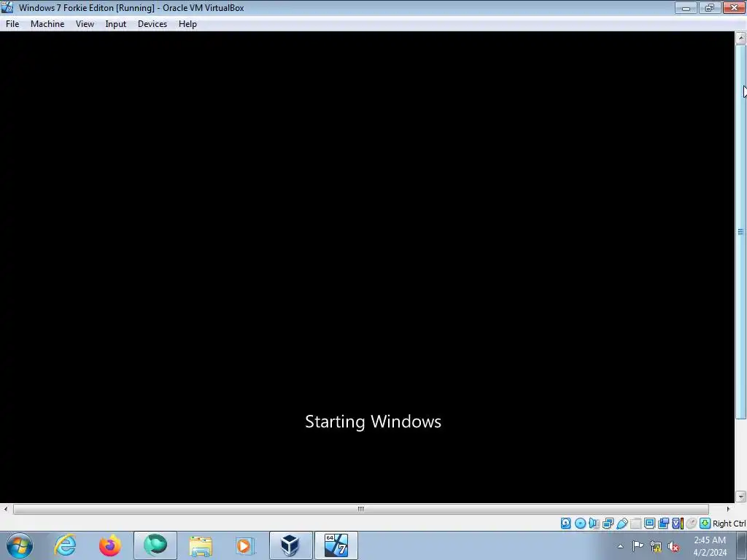This screenshot has width=747, height=560.
Task: Open the View menu
Action: pos(85,24)
